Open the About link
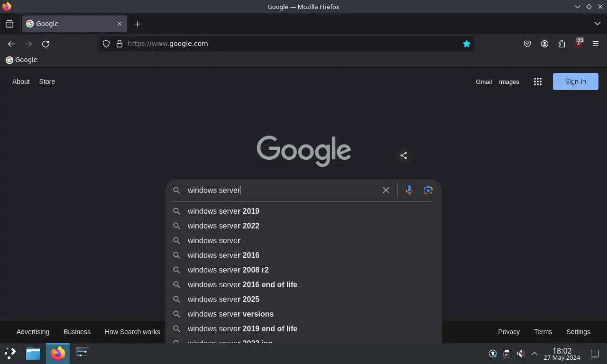Viewport: 607px width, 364px height. [21, 82]
